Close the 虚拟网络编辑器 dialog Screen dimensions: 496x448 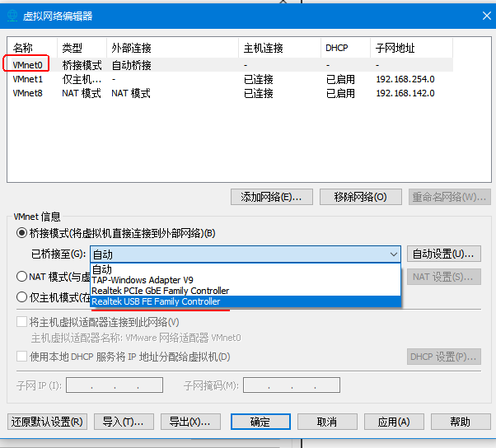point(486,16)
